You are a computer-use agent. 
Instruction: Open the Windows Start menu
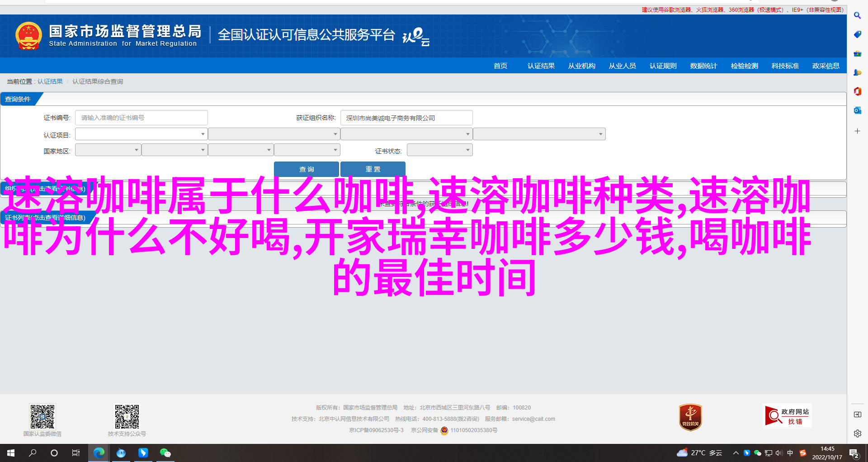(x=11, y=453)
